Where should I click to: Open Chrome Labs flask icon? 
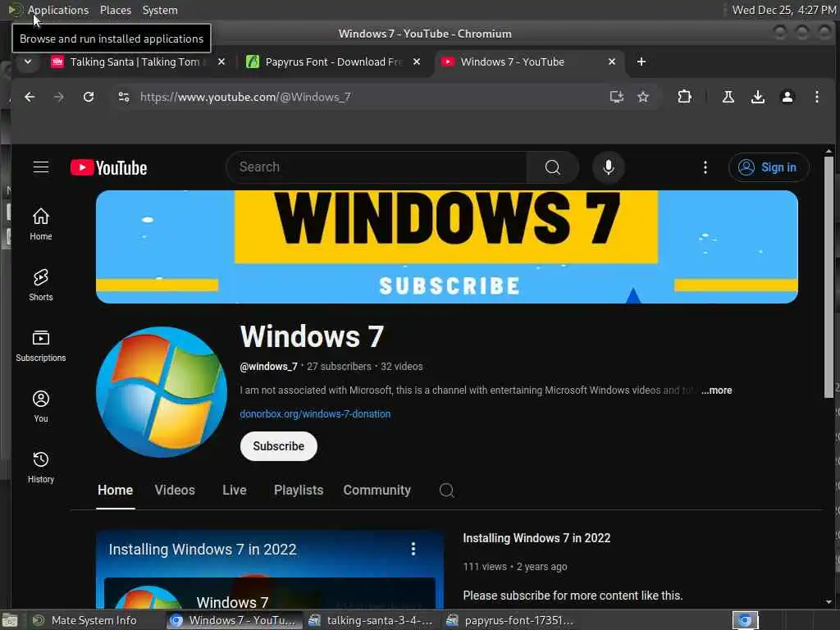pos(728,97)
